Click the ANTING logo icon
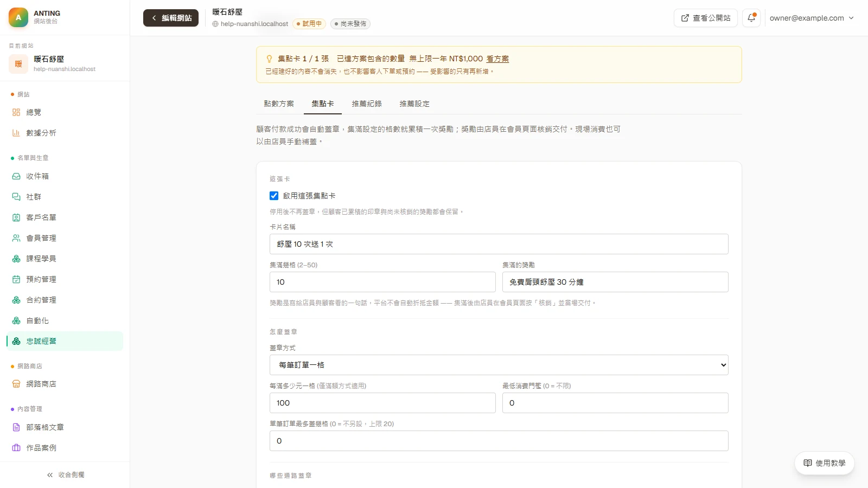Viewport: 868px width, 488px height. pos(18,17)
